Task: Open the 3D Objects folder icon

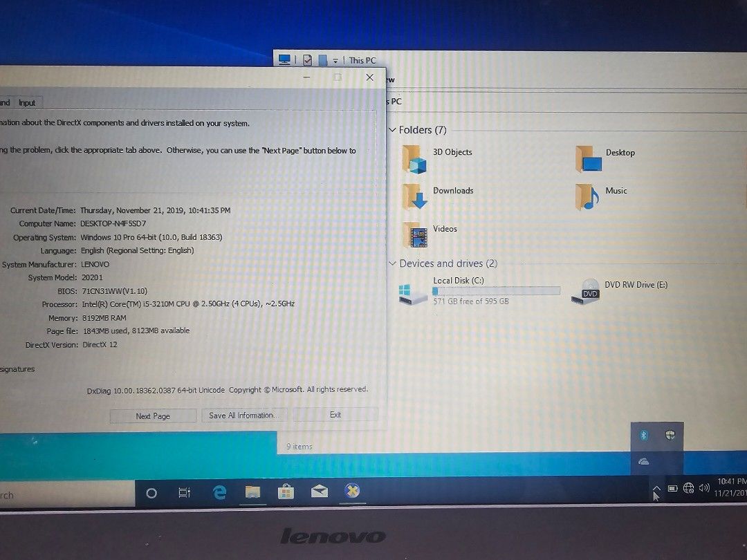Action: (x=414, y=160)
